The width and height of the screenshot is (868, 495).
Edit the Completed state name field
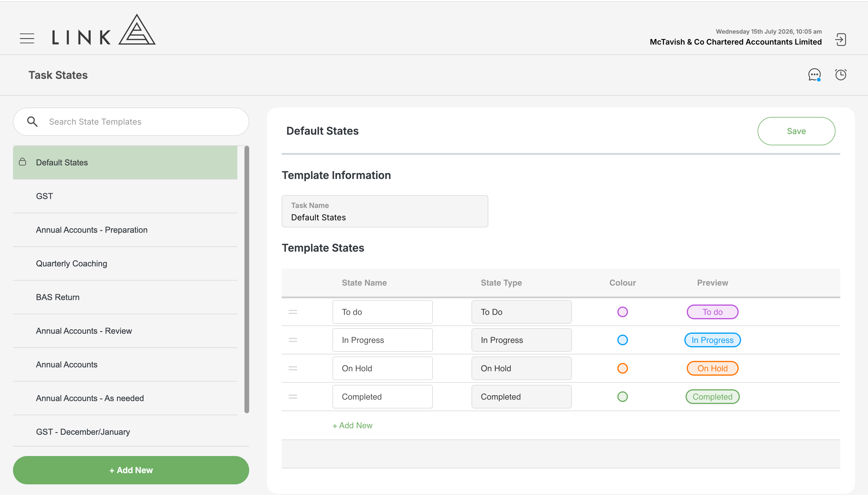click(x=382, y=397)
